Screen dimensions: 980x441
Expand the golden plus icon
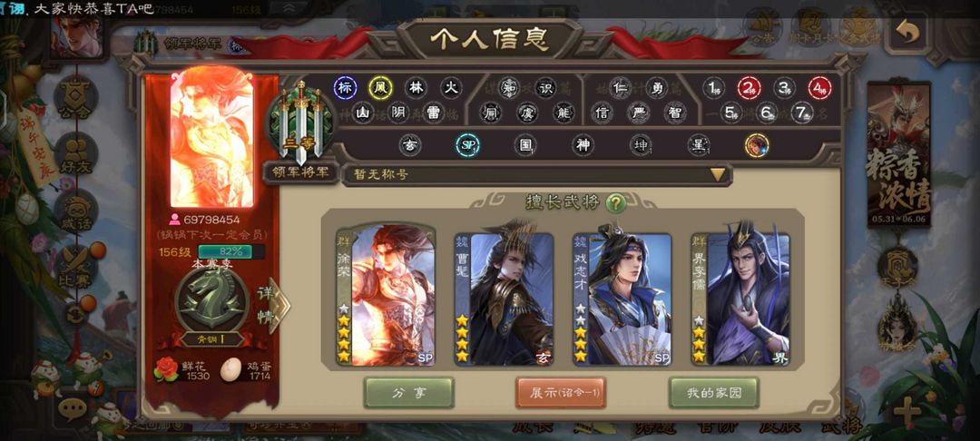pos(906,412)
